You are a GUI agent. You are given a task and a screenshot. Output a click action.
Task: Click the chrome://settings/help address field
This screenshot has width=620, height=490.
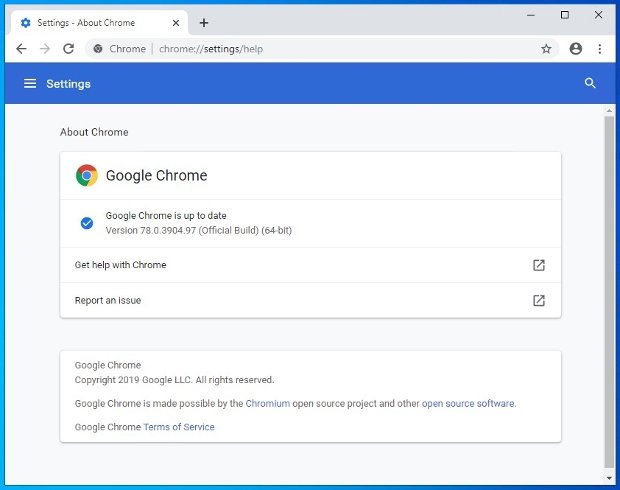click(316, 49)
